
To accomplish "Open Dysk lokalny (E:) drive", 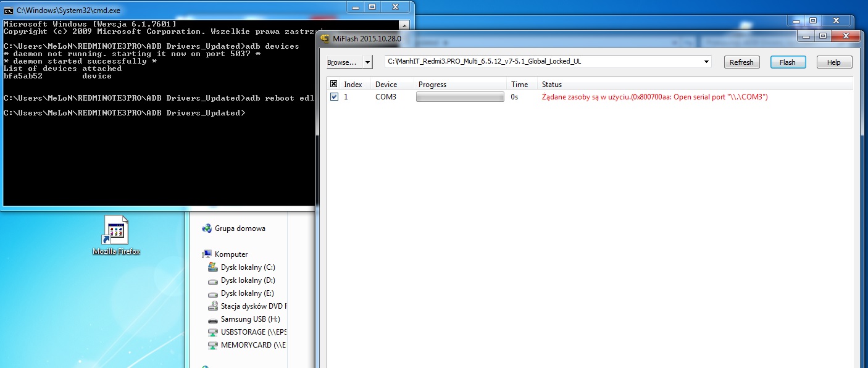I will [247, 293].
